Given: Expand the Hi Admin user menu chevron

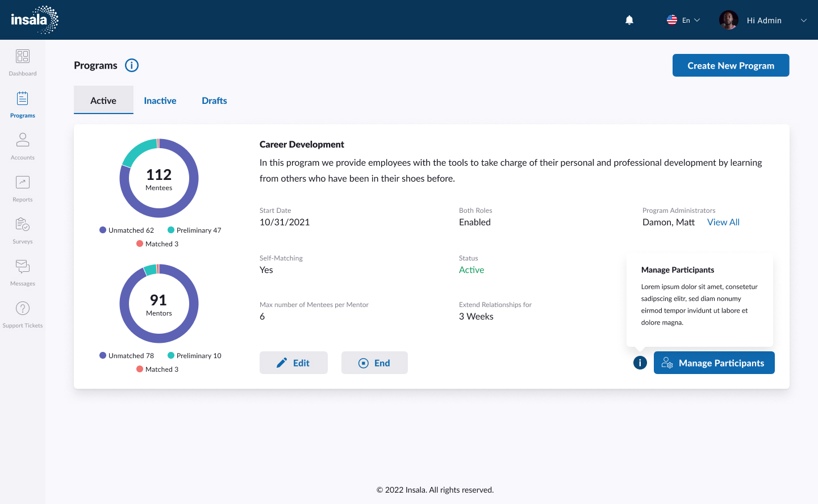Looking at the screenshot, I should [803, 20].
